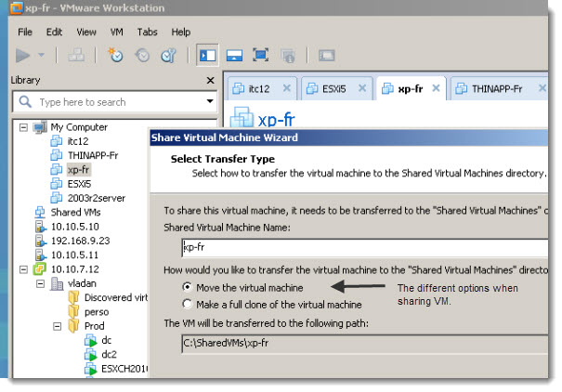562x392 pixels.
Task: Select Make a full clone option
Action: pyautogui.click(x=272, y=304)
